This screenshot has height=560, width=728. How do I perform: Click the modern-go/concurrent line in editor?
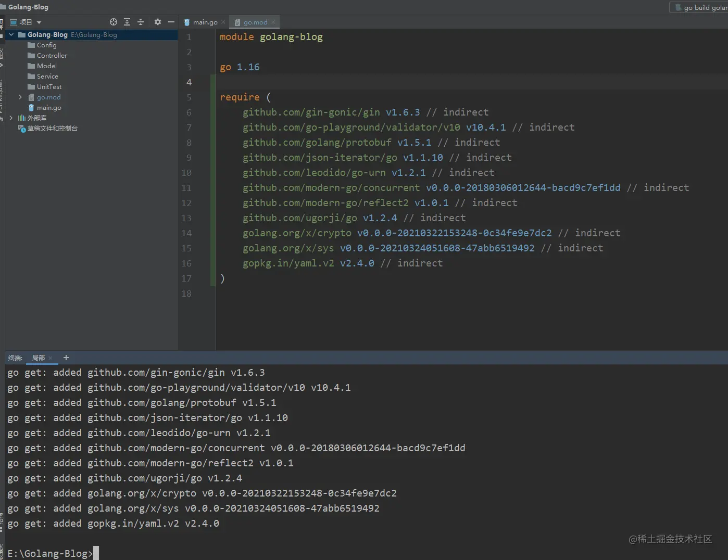coord(466,188)
